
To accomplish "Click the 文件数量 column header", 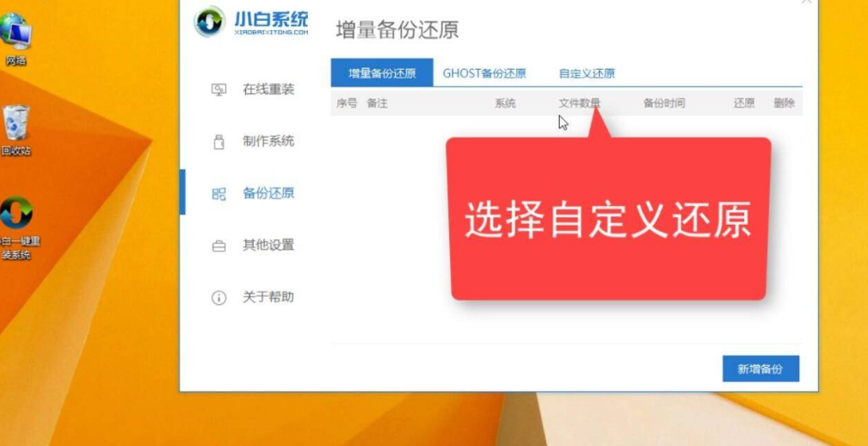I will [x=579, y=103].
